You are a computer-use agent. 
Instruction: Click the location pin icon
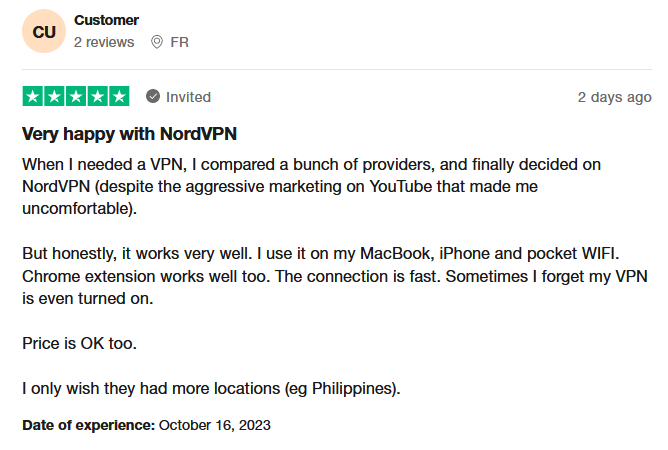(157, 42)
